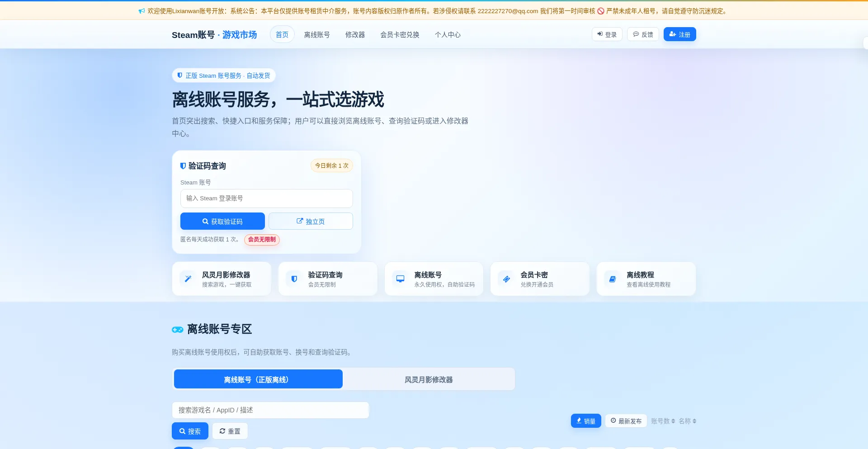Click the gamepad icon beside 离线账号专区
This screenshot has width=868, height=449.
tap(178, 330)
